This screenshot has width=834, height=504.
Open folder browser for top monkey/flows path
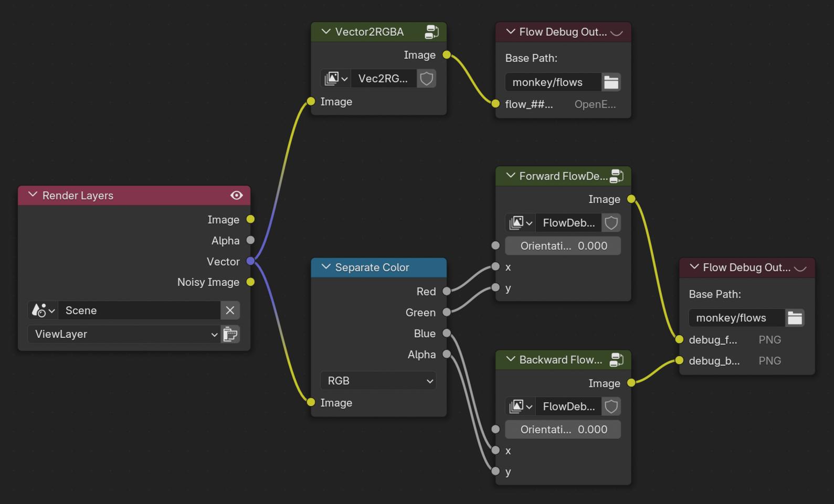pyautogui.click(x=611, y=82)
